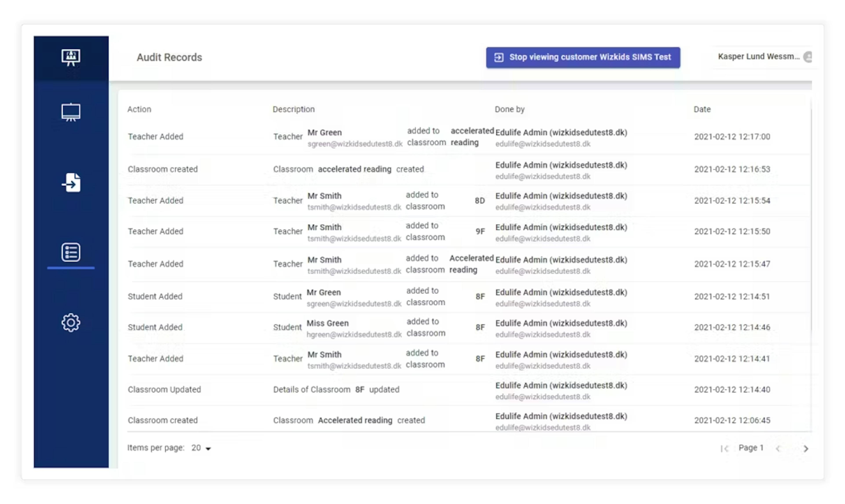845x504 pixels.
Task: Open the Classrooms monitor sidebar icon
Action: (x=71, y=112)
